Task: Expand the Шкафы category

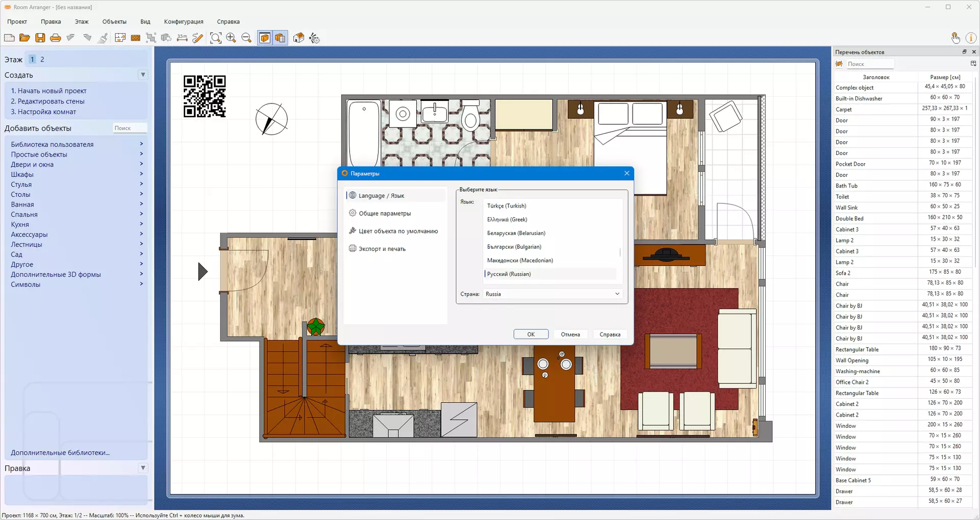Action: (x=77, y=174)
